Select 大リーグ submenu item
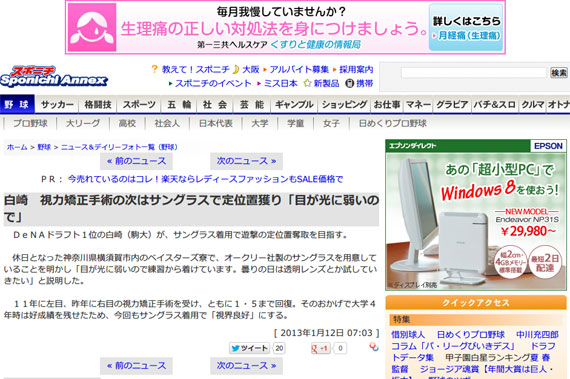This screenshot has height=379, width=570. tap(83, 124)
